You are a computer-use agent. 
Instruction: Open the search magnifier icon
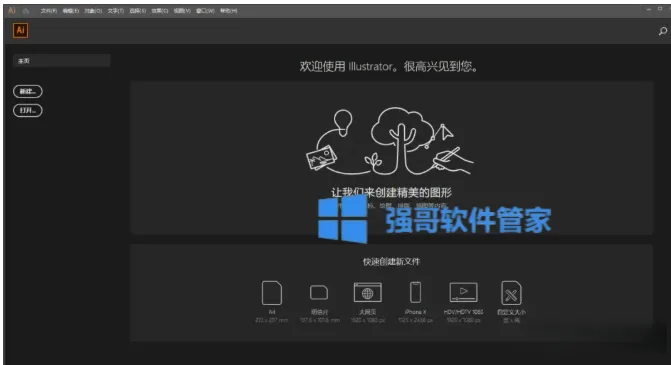click(662, 31)
